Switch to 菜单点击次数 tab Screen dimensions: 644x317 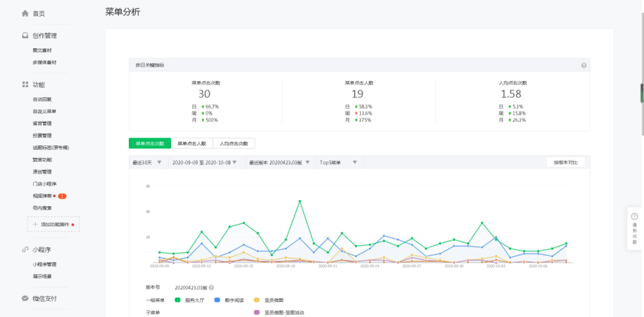click(150, 144)
